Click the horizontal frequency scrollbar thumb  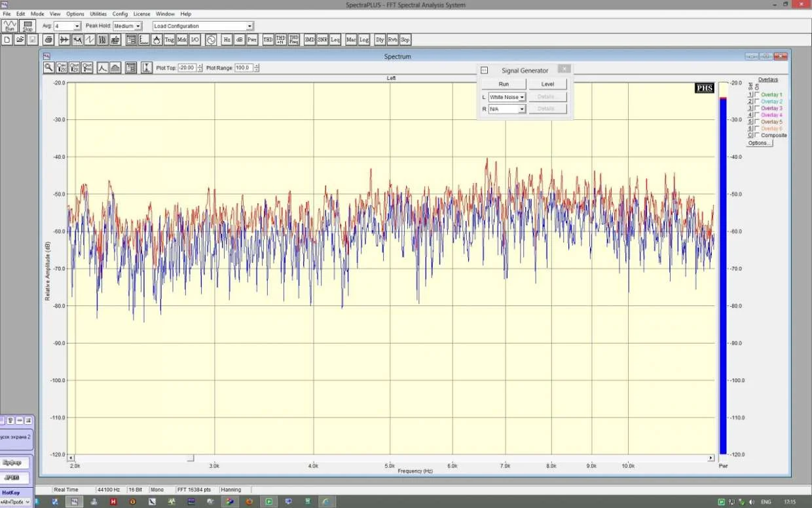click(x=191, y=458)
